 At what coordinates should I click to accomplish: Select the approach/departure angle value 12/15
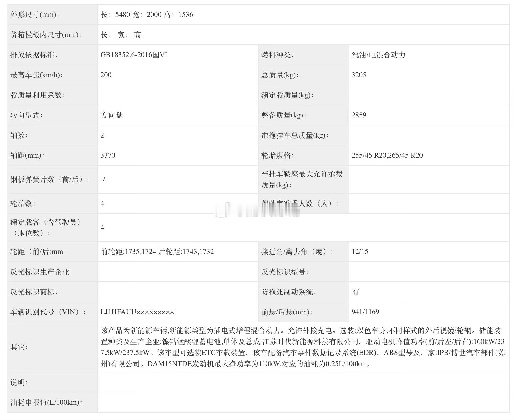click(360, 252)
